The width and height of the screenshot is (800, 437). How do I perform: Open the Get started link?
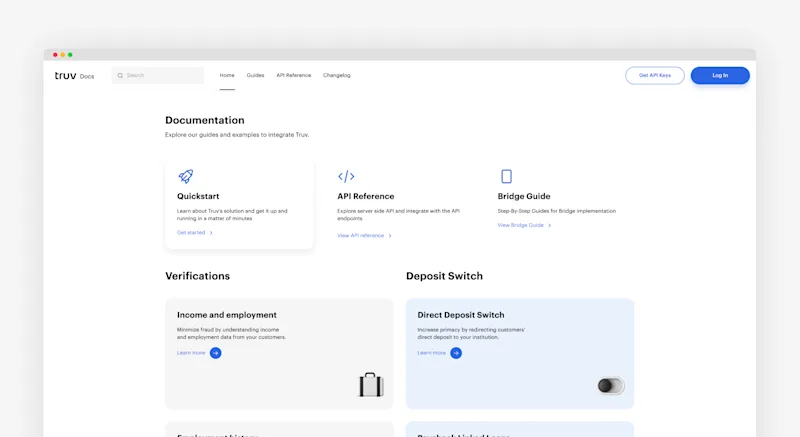coord(191,233)
